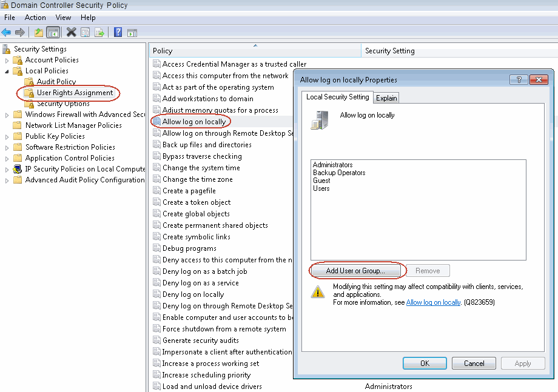
Task: Sort by the Policy column header
Action: (x=255, y=50)
